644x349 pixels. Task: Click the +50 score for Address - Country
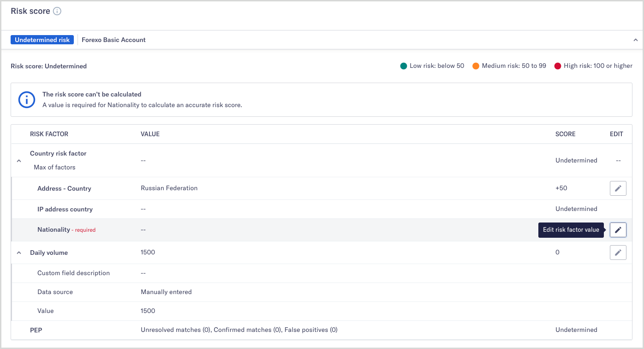click(562, 188)
